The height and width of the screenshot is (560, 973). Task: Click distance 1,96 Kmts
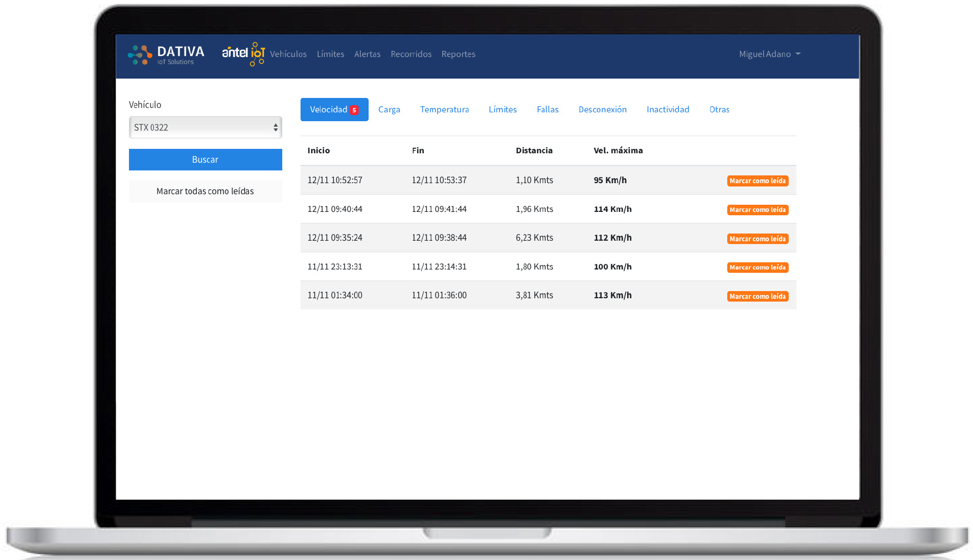535,209
